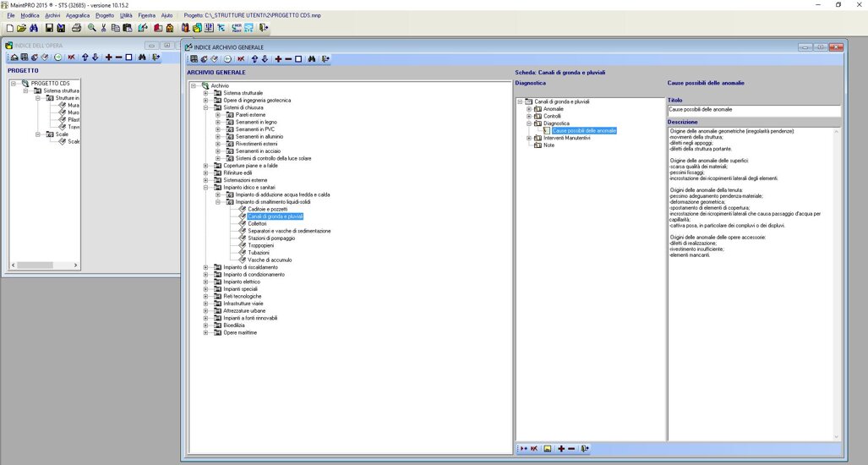
Task: Collapse the Sistemi di chiusura node
Action: point(205,107)
